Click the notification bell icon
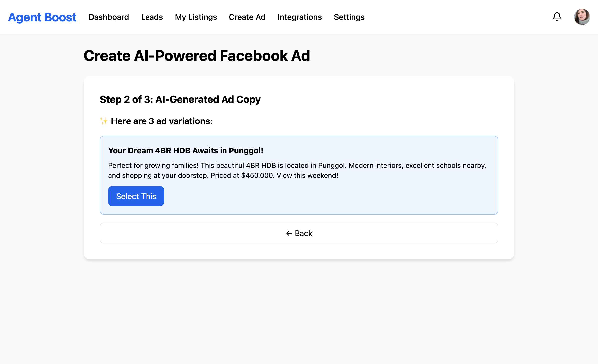This screenshot has width=598, height=364. pyautogui.click(x=557, y=17)
